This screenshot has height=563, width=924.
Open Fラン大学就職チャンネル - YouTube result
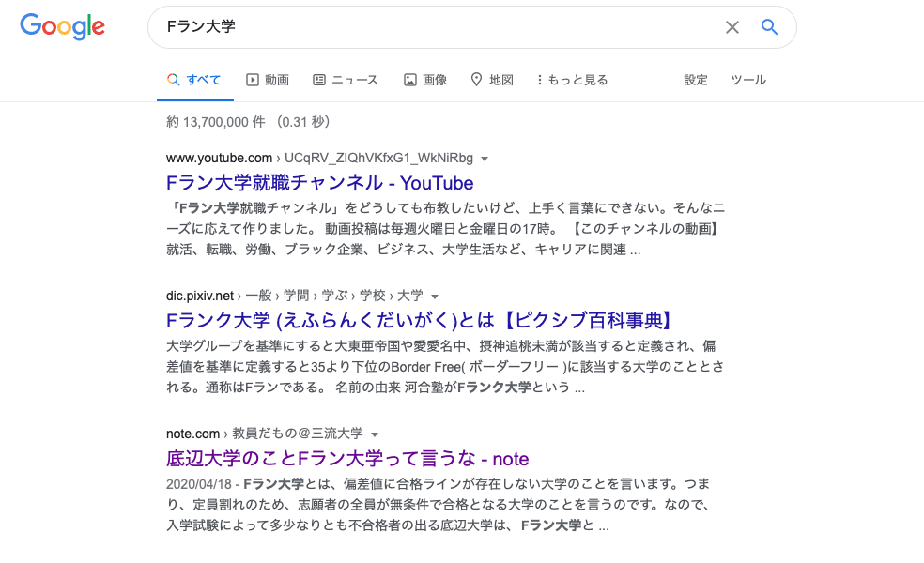(x=320, y=183)
